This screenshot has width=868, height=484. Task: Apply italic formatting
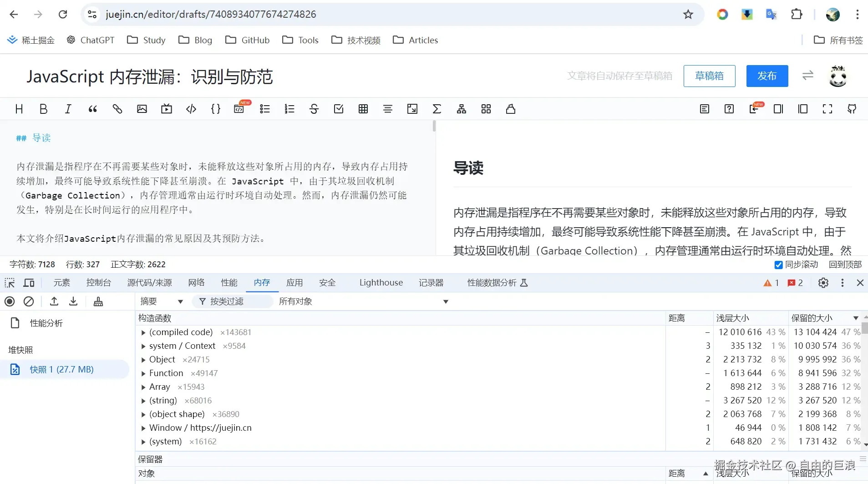point(68,109)
